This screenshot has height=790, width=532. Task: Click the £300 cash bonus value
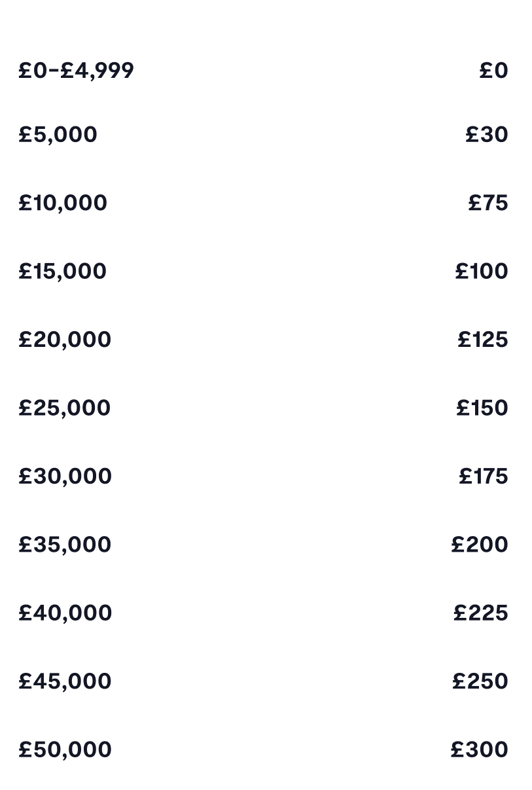coord(480,750)
